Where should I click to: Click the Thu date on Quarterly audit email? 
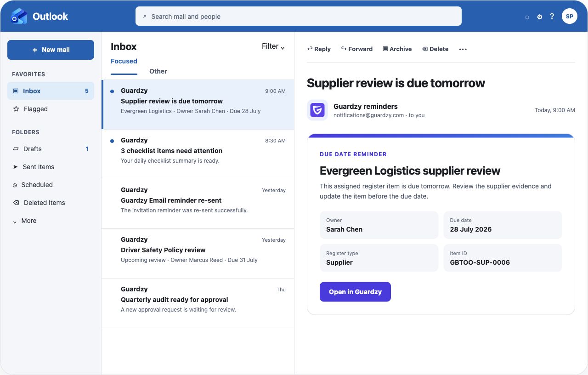(x=281, y=290)
